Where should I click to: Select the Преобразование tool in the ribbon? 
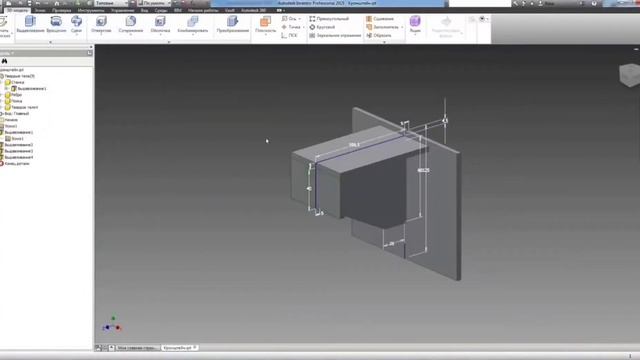pos(232,24)
